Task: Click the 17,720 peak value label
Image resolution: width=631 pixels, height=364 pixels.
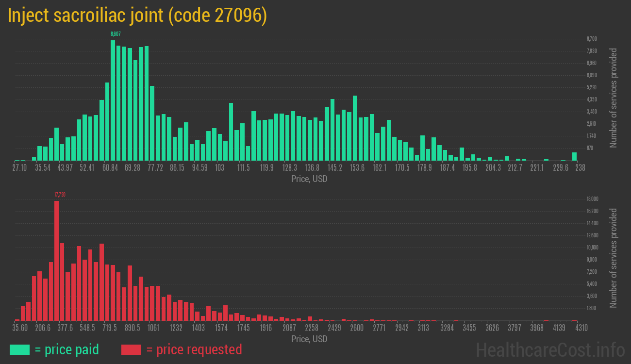Action: (x=60, y=195)
